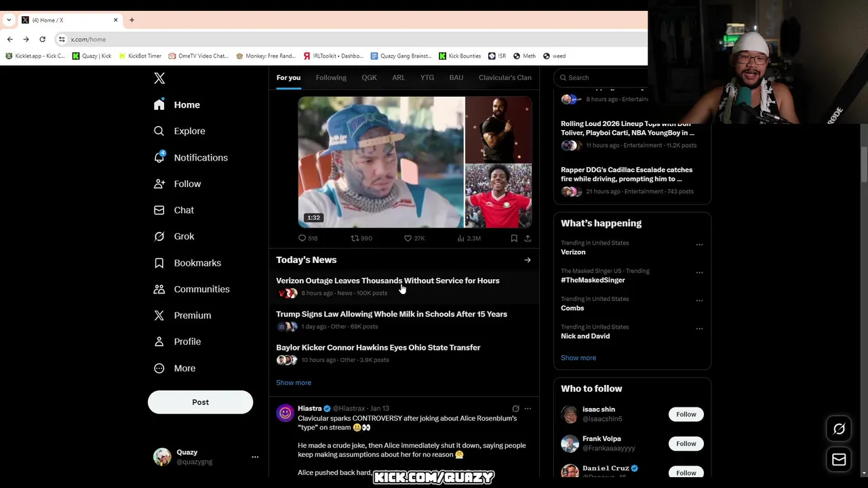
Task: Switch to the YTG tab
Action: pyautogui.click(x=427, y=77)
